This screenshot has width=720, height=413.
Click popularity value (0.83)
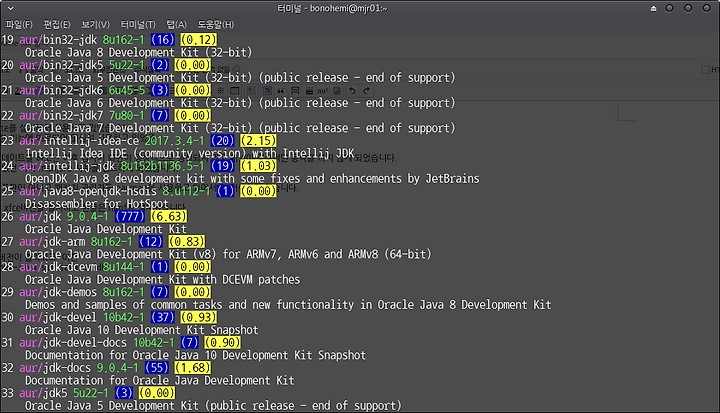[x=186, y=242]
